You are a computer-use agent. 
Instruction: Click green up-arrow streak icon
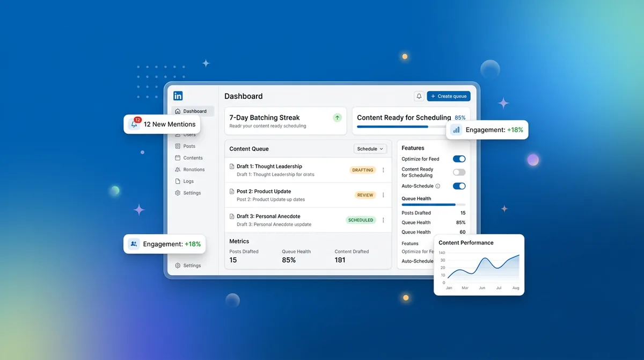tap(337, 118)
